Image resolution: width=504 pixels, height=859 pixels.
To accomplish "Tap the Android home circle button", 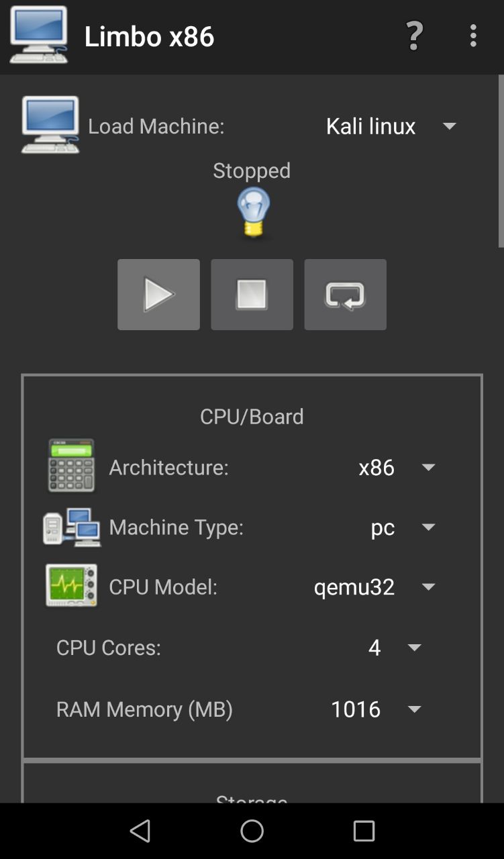I will (252, 831).
